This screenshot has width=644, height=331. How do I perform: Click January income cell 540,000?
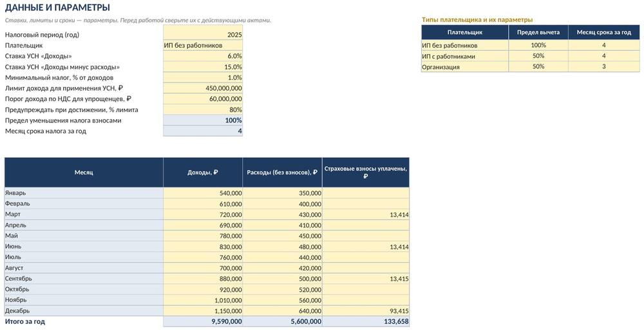point(203,193)
